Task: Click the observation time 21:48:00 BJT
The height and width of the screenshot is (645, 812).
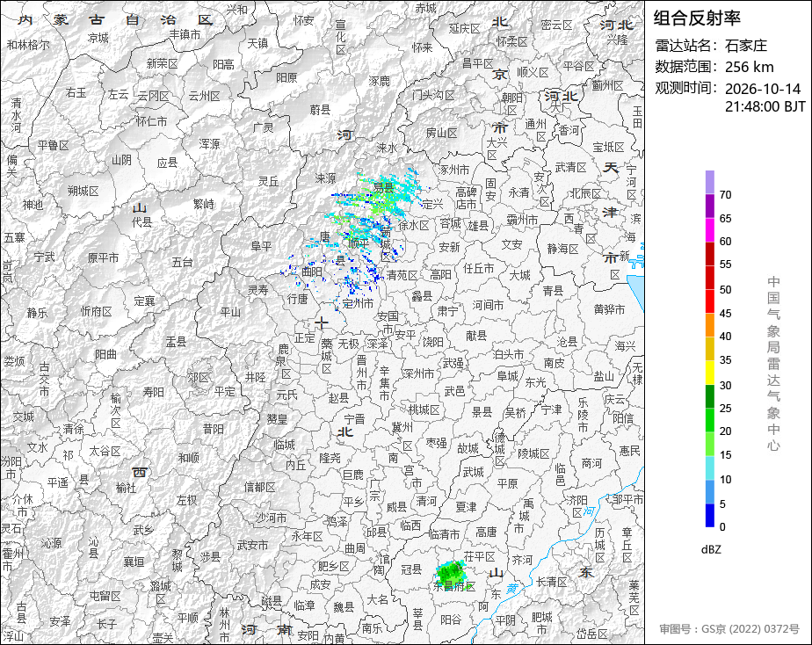Action: 765,106
